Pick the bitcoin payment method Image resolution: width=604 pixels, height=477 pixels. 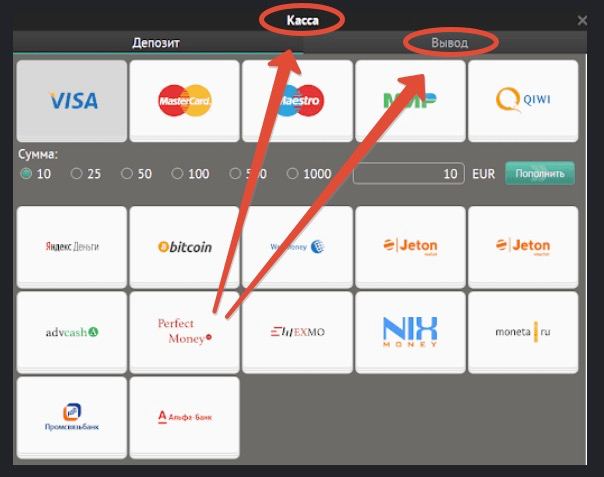pos(185,247)
